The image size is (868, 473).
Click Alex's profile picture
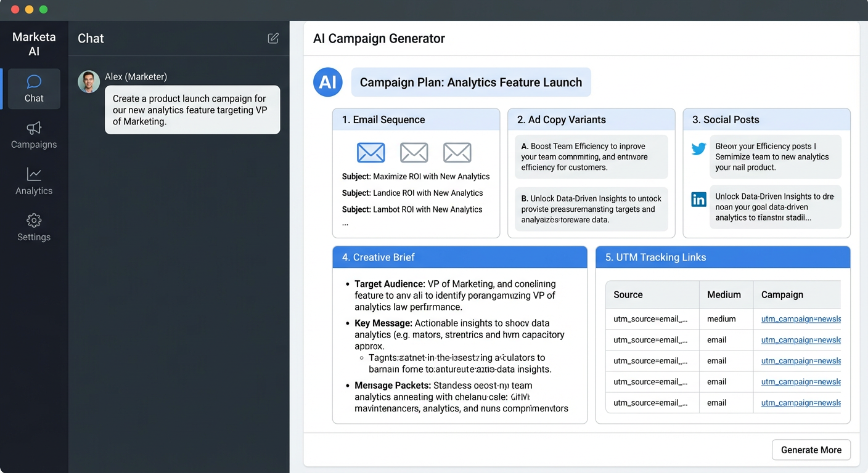click(88, 81)
